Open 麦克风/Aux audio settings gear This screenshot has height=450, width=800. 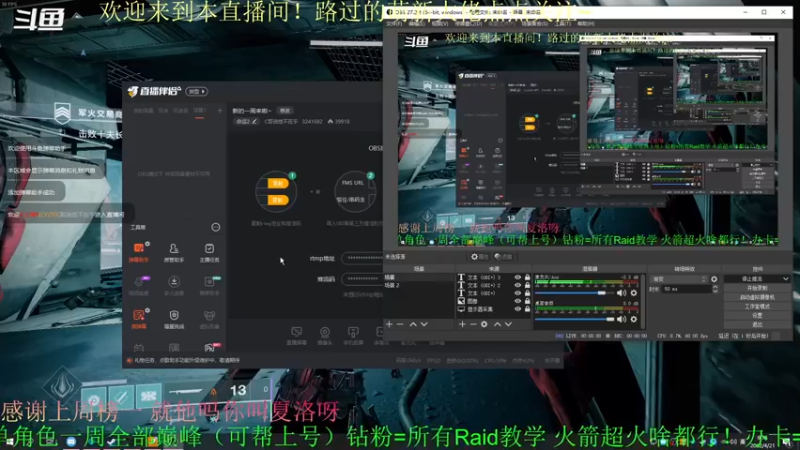pyautogui.click(x=634, y=293)
